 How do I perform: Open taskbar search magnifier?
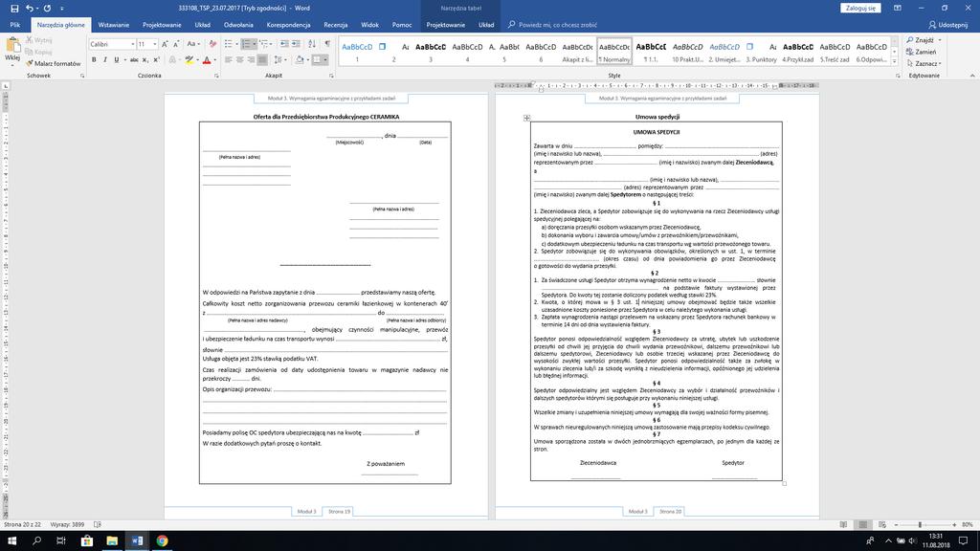pyautogui.click(x=37, y=541)
